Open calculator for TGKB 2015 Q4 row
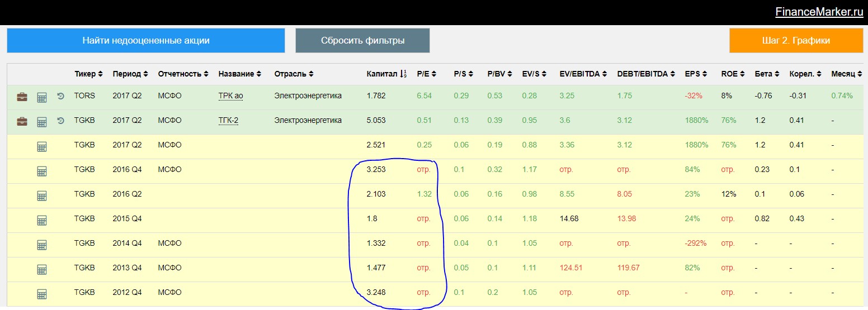 click(42, 220)
